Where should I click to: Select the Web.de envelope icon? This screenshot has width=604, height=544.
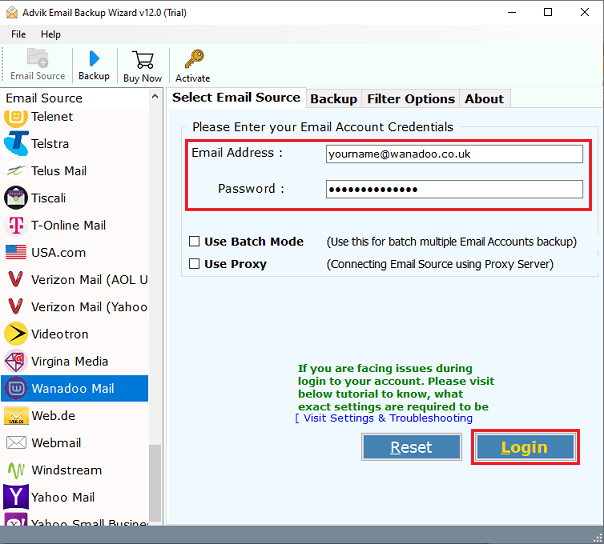16,416
